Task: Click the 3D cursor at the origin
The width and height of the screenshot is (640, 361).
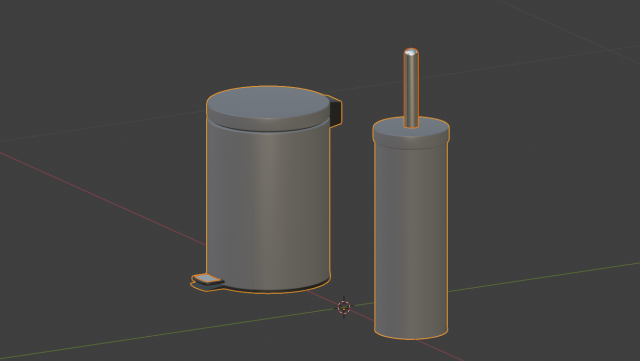Action: 344,307
